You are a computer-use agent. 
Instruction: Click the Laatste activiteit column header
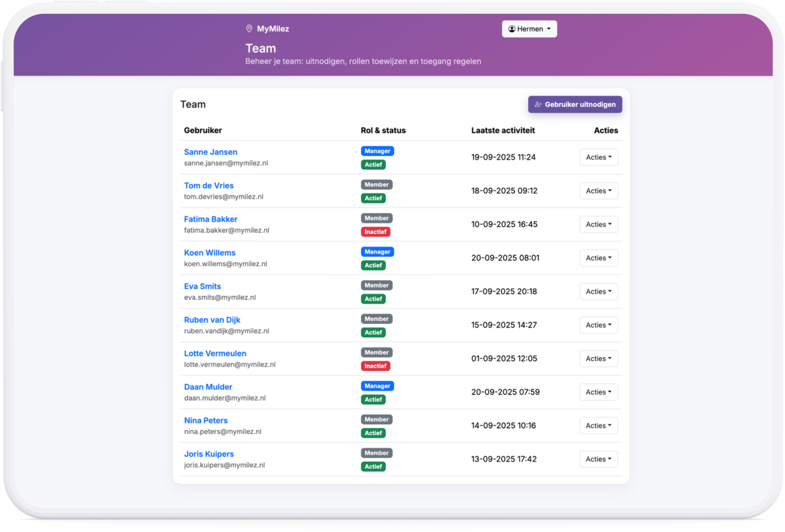[503, 130]
